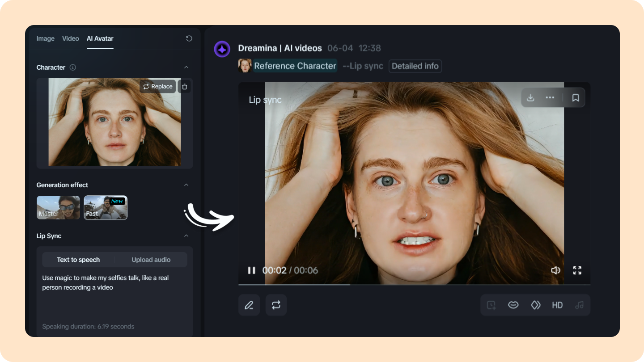Delete the uploaded character image
The height and width of the screenshot is (362, 644).
[184, 86]
